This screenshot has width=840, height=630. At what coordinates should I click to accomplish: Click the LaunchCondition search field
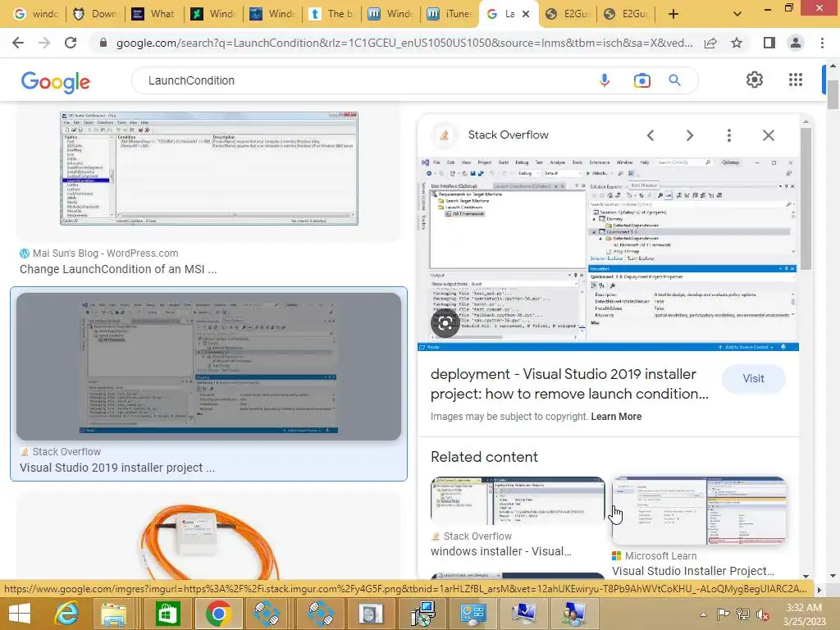click(364, 80)
